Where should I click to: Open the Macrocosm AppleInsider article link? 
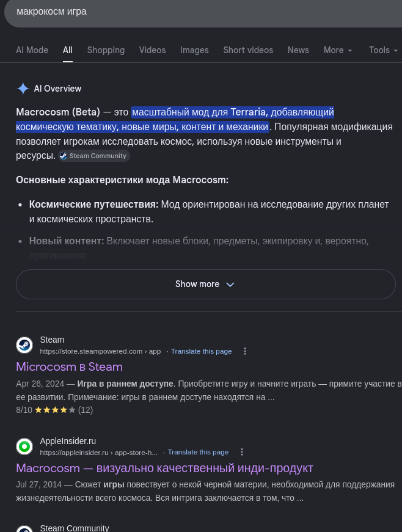[x=164, y=468]
